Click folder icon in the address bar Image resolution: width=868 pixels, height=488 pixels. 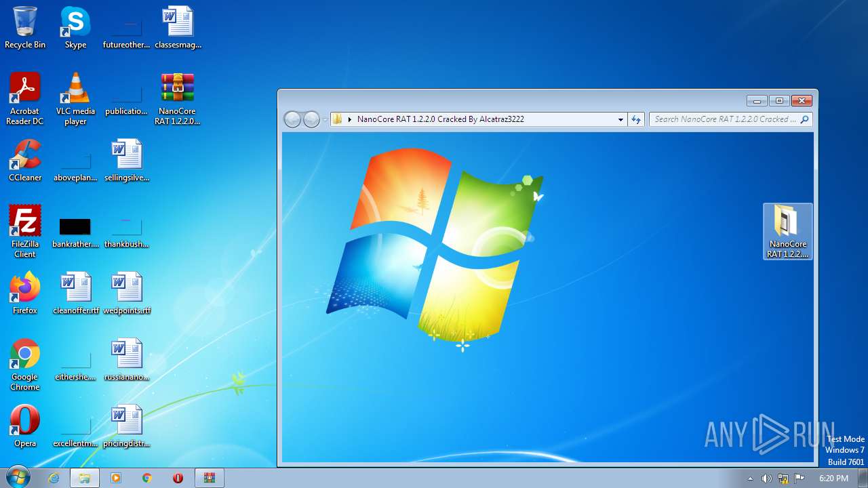pyautogui.click(x=338, y=119)
